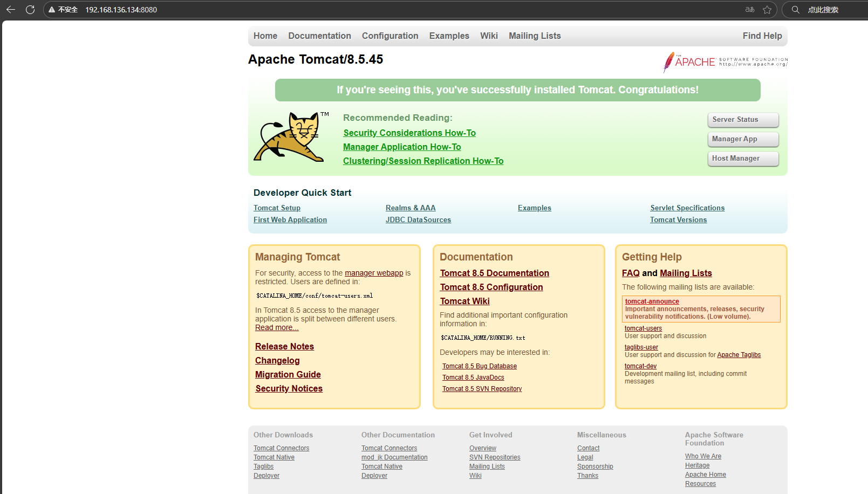This screenshot has width=868, height=494.
Task: Open SVN Repositories link
Action: click(495, 457)
